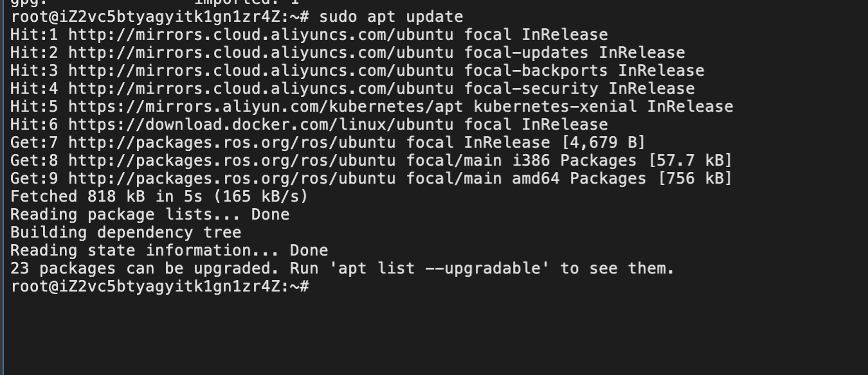This screenshot has width=868, height=375.
Task: Click the "Reading package lists... Done" line
Action: click(x=150, y=214)
